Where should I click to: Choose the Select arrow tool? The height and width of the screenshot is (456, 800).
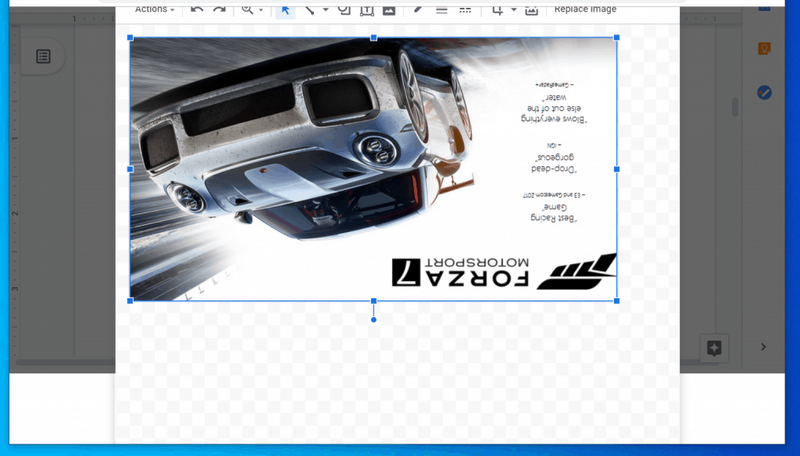(285, 10)
